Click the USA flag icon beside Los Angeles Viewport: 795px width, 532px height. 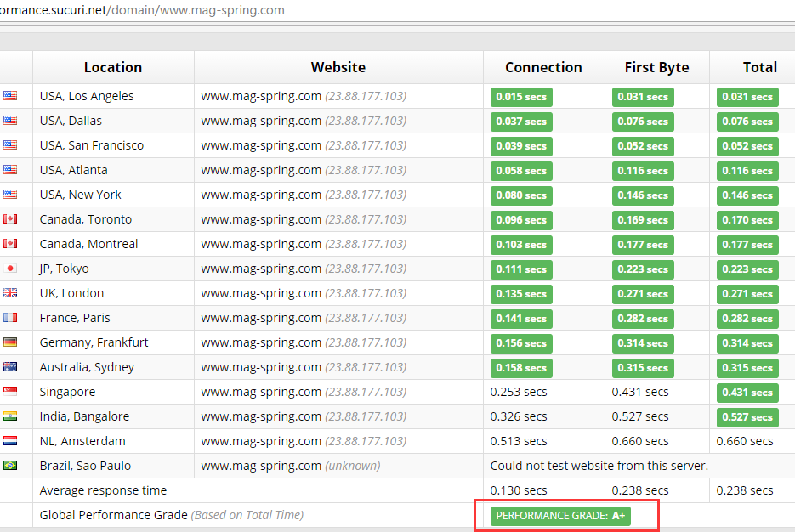click(x=10, y=96)
